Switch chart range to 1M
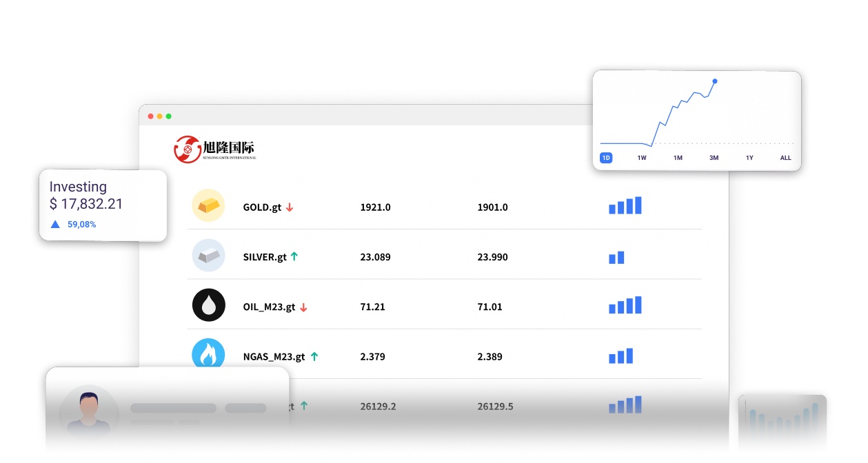The width and height of the screenshot is (868, 463). click(x=678, y=158)
